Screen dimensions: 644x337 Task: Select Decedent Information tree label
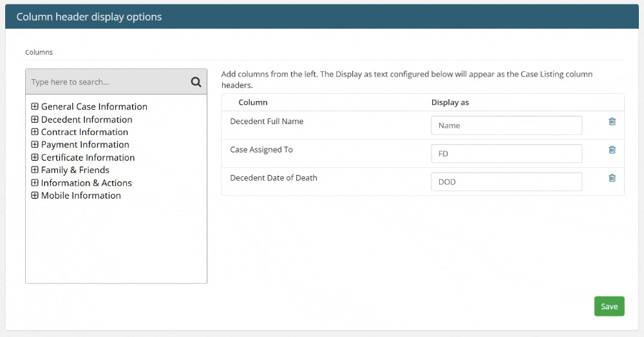(87, 120)
